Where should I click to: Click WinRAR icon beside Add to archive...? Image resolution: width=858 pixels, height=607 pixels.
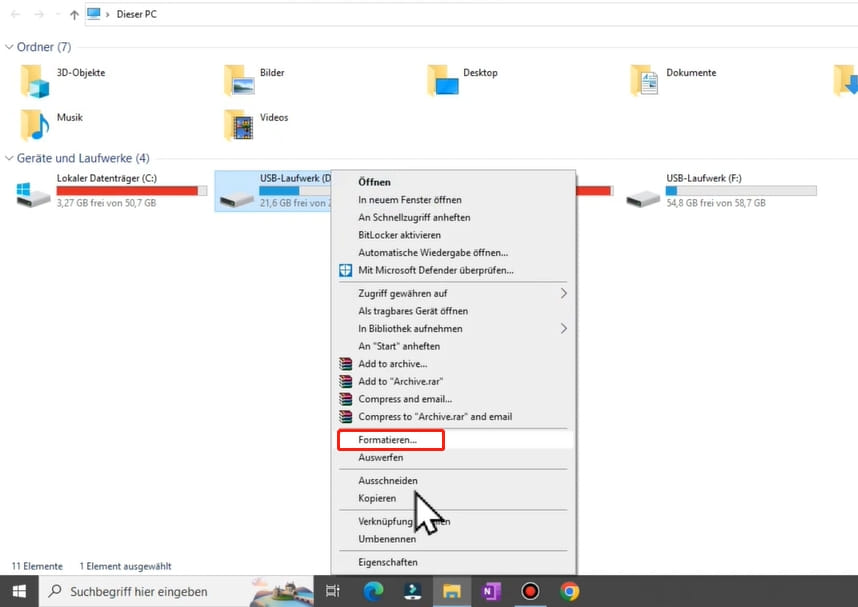345,364
